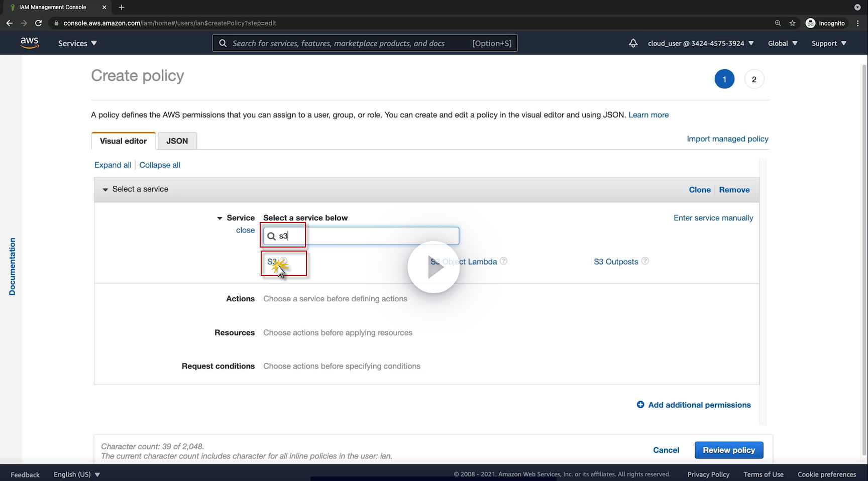Viewport: 868px width, 481px height.
Task: Select the Visual editor tab
Action: (x=123, y=141)
